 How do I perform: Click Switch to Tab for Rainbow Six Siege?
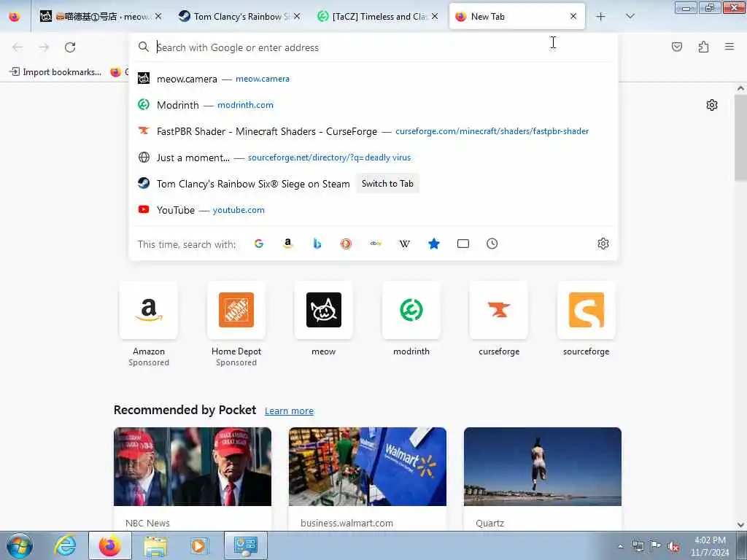click(x=387, y=184)
